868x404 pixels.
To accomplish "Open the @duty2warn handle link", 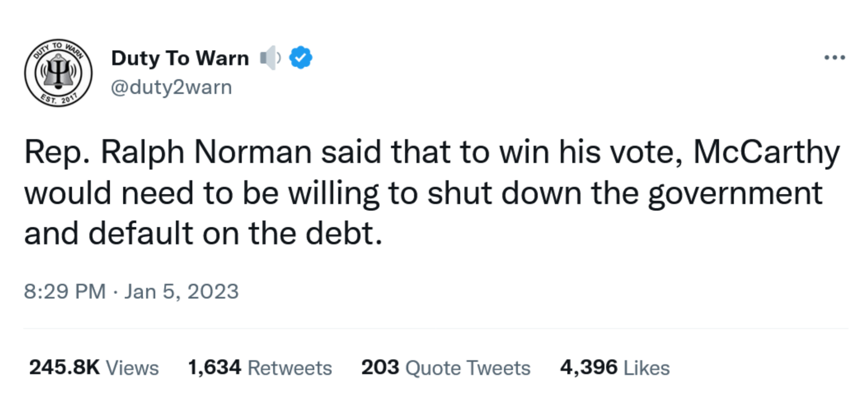I will (x=171, y=87).
